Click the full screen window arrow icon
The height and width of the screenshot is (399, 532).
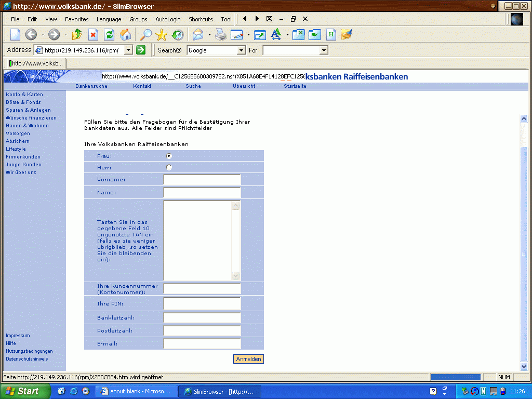(x=260, y=34)
